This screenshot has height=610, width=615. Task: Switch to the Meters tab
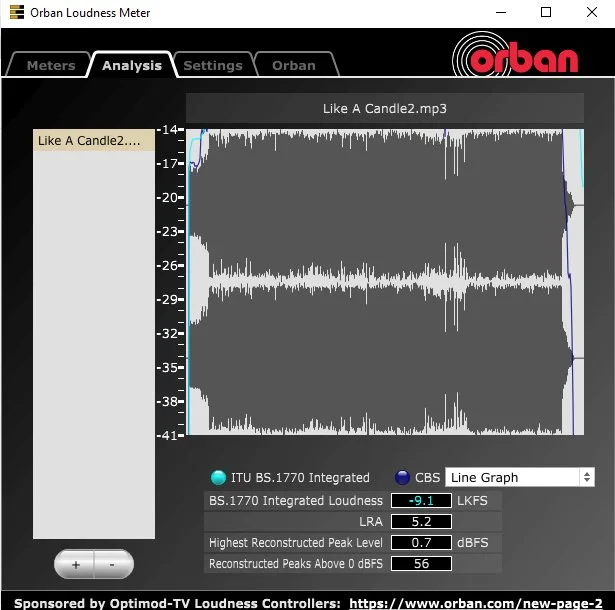[x=51, y=65]
